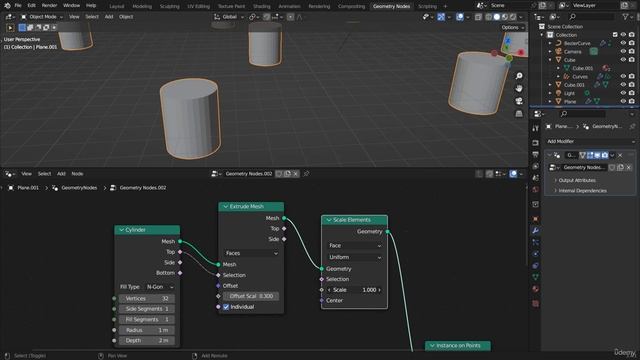Adjust the Scale value field in Scale Elements
This screenshot has height=360, width=640.
click(354, 290)
